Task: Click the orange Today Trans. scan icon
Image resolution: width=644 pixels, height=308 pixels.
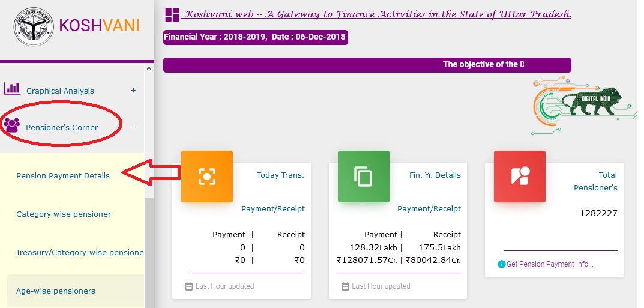Action: click(206, 176)
